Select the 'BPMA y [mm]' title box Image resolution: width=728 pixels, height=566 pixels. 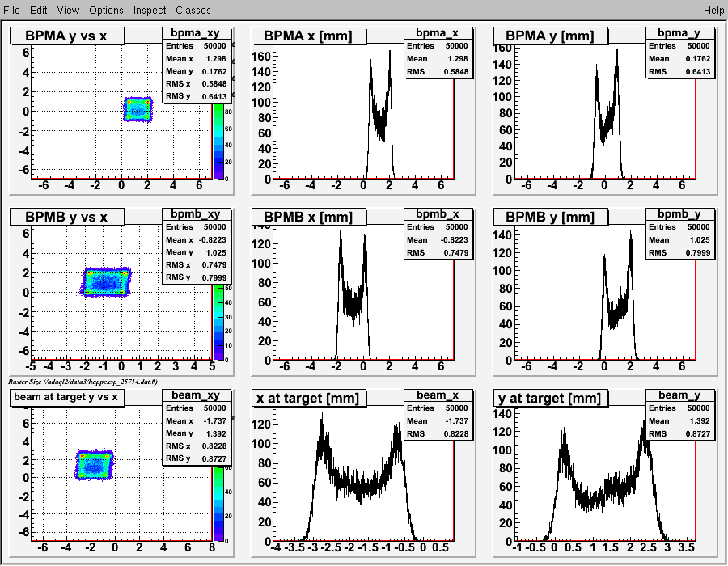551,36
